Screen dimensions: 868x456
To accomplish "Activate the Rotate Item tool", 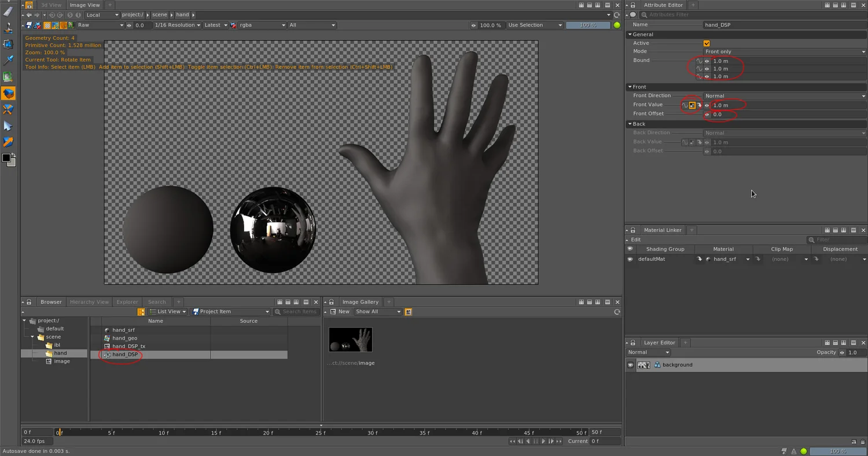I will [8, 93].
